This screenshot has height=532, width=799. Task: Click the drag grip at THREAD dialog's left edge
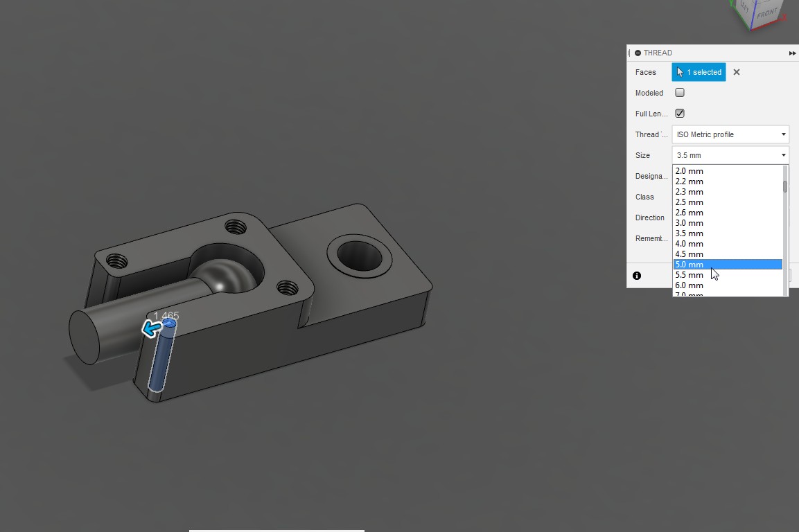click(629, 53)
